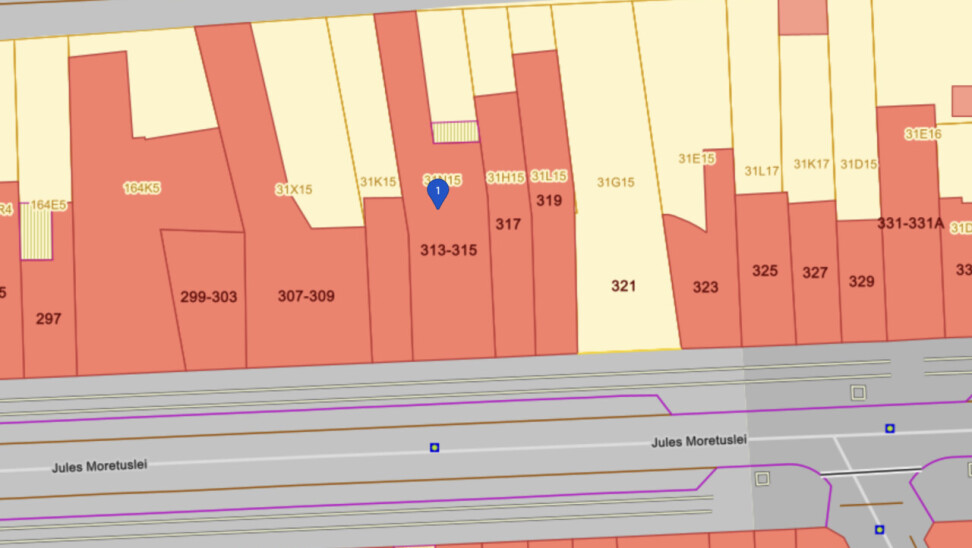Select building number 317
Image resolution: width=972 pixels, height=548 pixels.
click(x=508, y=224)
